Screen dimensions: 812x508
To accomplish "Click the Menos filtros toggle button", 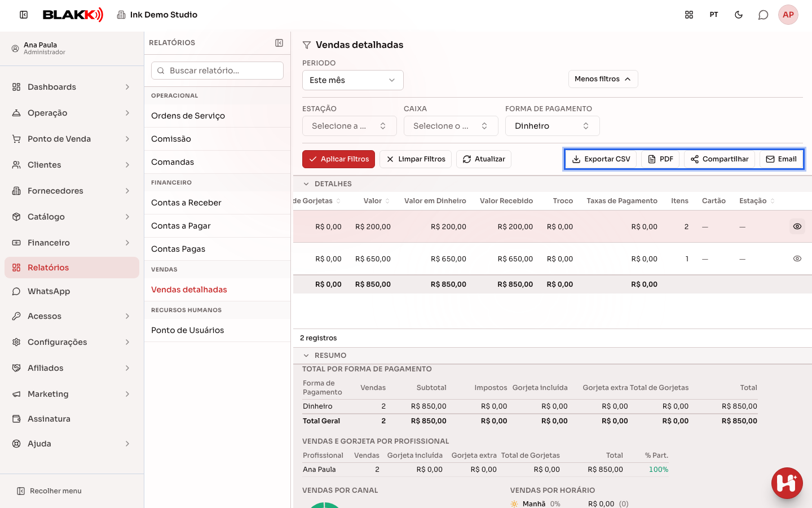I will click(x=603, y=79).
